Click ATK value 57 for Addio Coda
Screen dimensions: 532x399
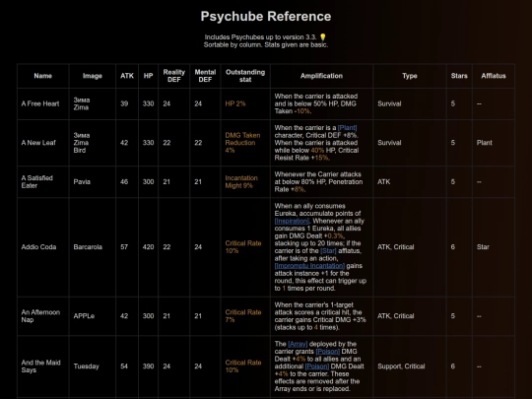tap(124, 247)
